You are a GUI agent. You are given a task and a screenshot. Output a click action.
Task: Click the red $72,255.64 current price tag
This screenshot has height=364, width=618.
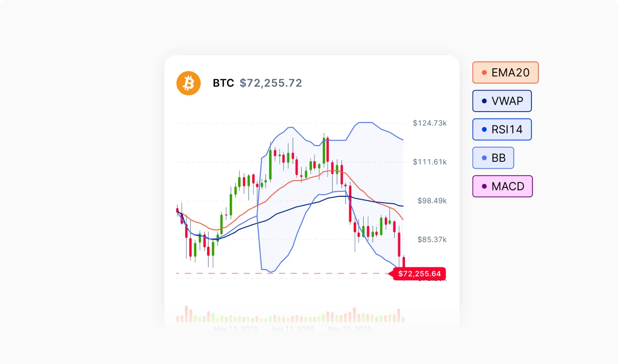click(420, 273)
